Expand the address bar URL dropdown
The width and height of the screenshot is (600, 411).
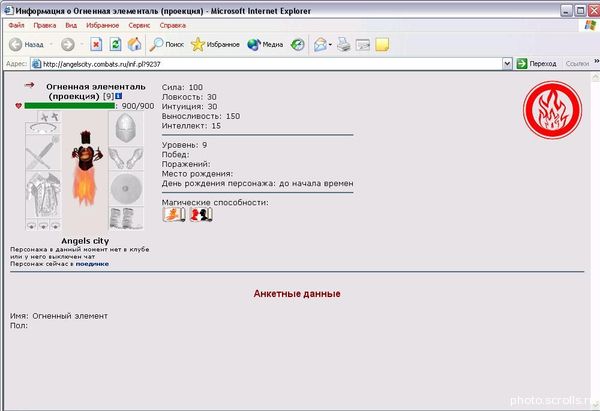pyautogui.click(x=507, y=63)
